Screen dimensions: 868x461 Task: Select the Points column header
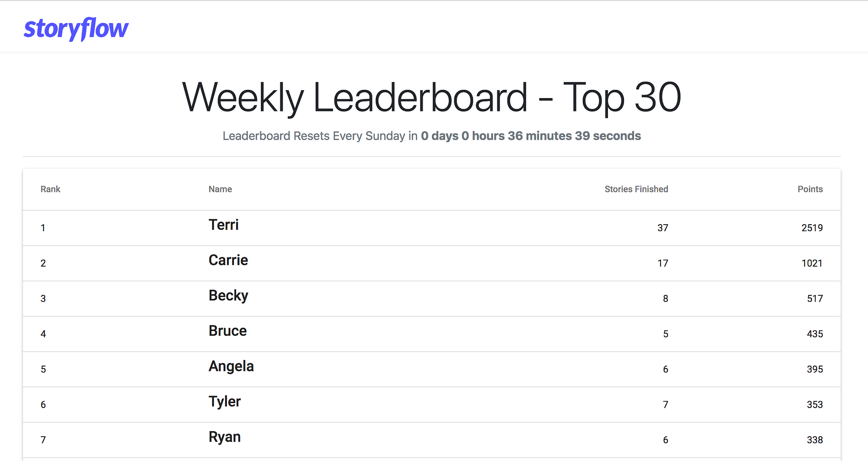(810, 189)
